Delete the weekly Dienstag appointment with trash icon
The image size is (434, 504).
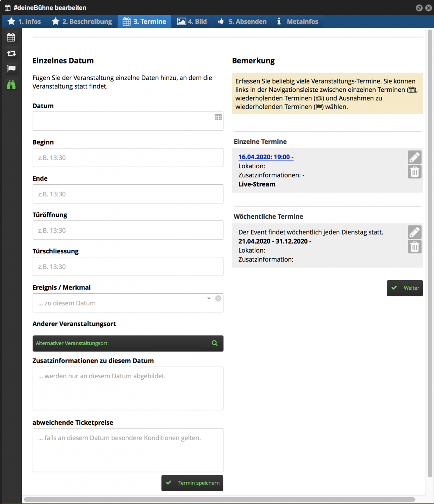click(415, 247)
